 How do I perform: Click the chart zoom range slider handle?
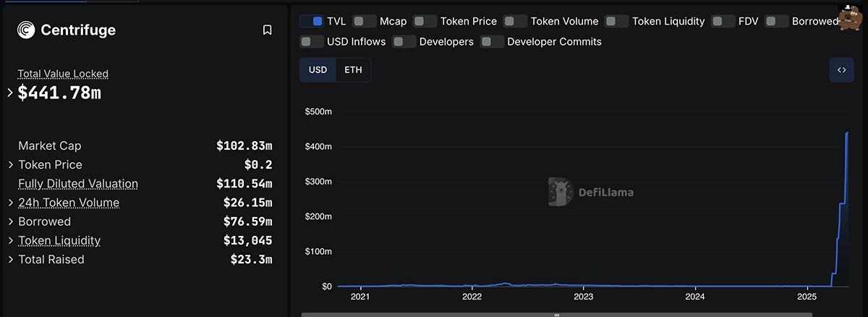[557, 315]
